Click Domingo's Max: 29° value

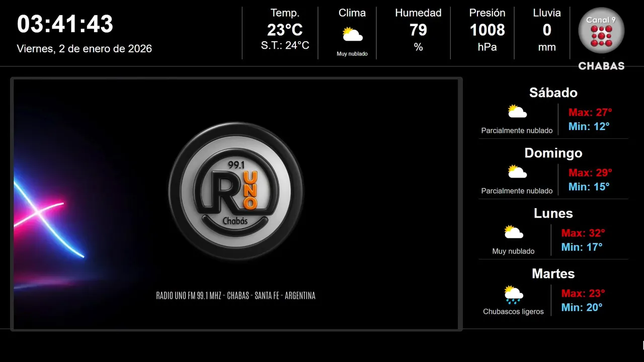[590, 172]
